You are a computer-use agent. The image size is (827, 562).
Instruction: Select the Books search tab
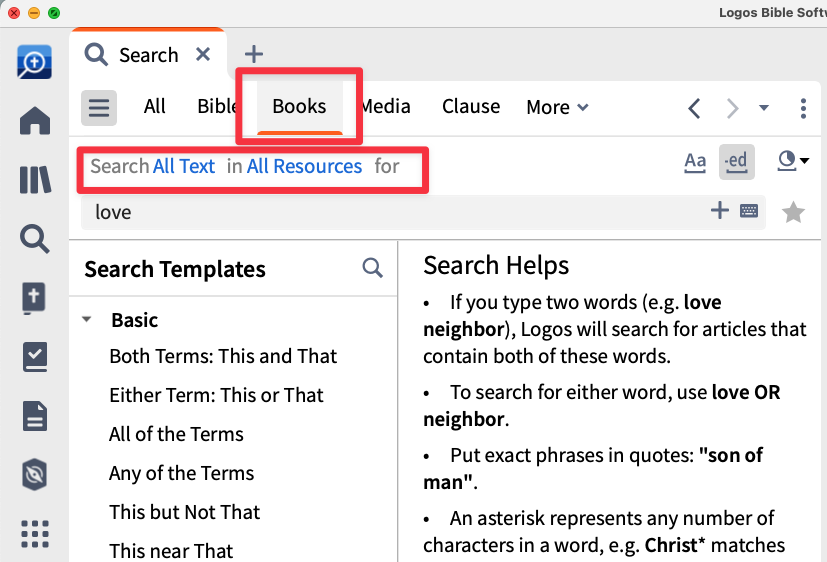coord(300,106)
